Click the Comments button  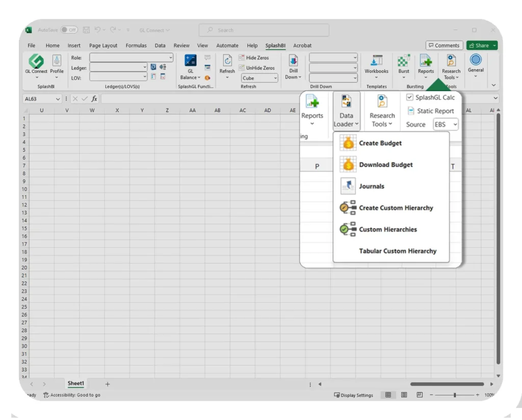point(444,45)
